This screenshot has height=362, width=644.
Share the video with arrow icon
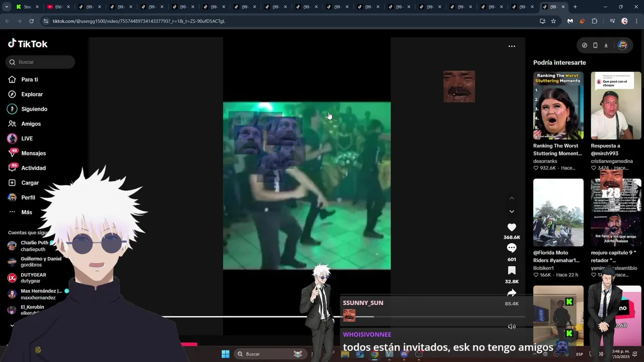512,293
